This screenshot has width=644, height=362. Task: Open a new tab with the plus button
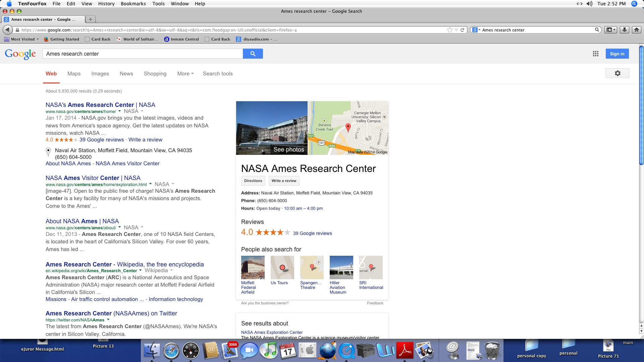click(90, 19)
